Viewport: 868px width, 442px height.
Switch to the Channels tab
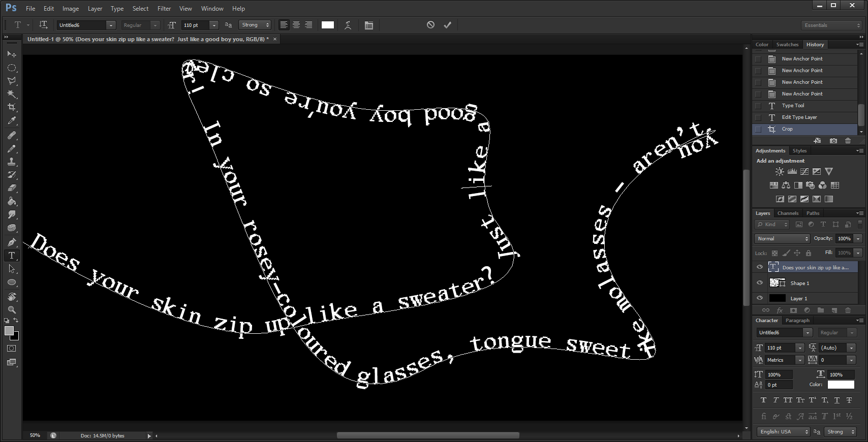[x=788, y=213]
